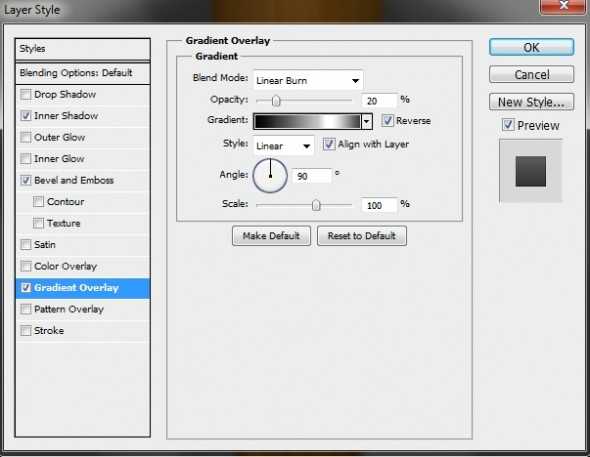Uncheck the Reverse checkbox
This screenshot has width=590, height=457.
[x=387, y=120]
